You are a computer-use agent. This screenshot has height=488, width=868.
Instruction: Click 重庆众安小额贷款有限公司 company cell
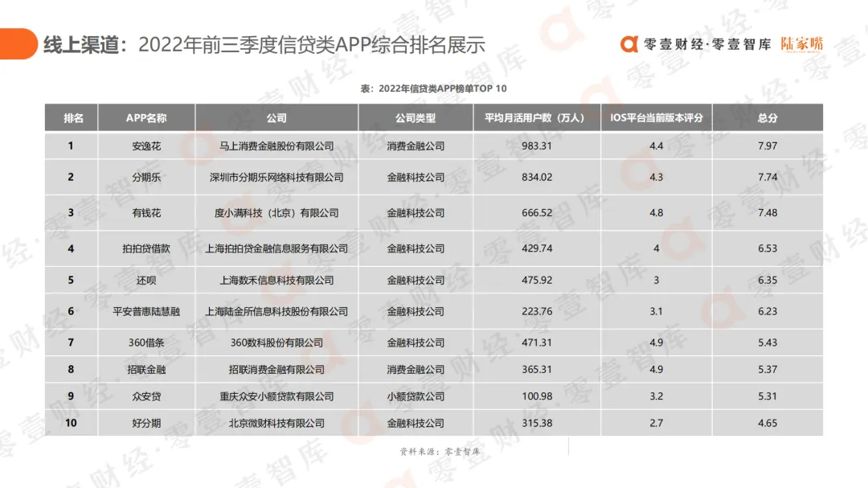tap(276, 396)
